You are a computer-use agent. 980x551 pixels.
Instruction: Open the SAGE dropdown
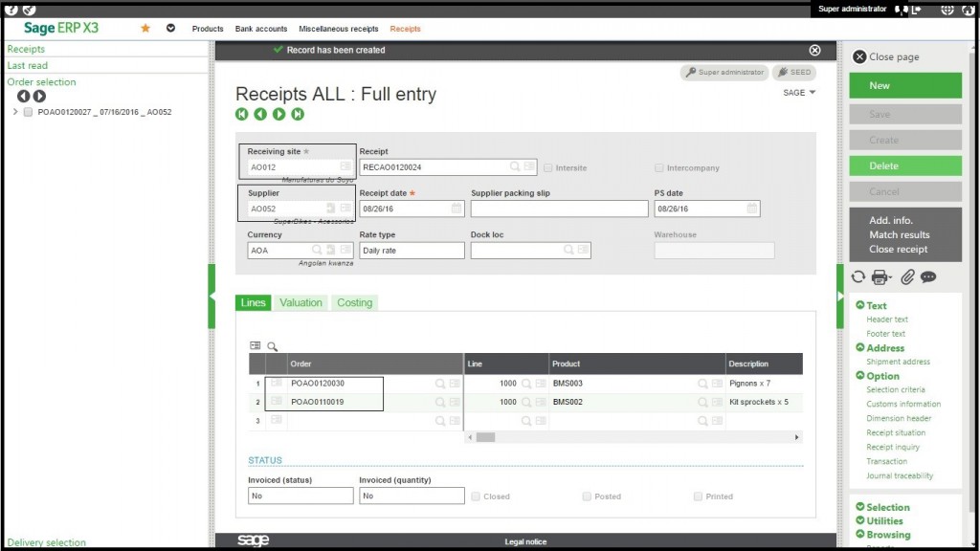[x=799, y=93]
